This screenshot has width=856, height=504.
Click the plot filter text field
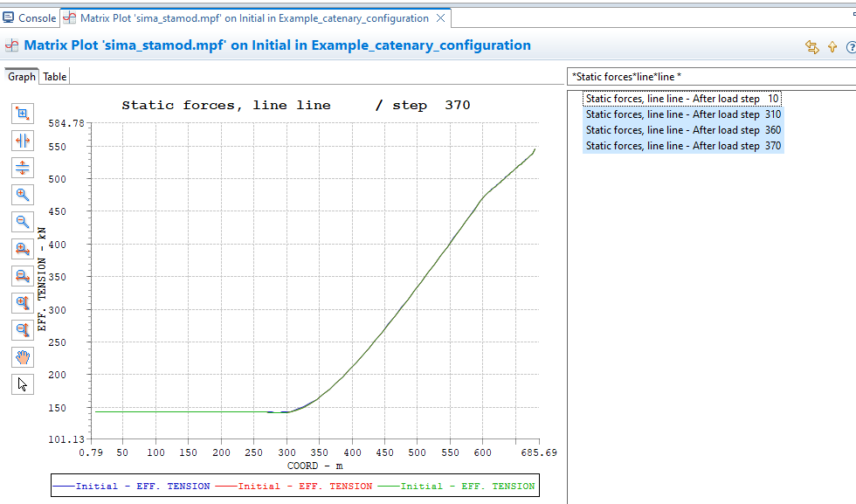pyautogui.click(x=709, y=77)
